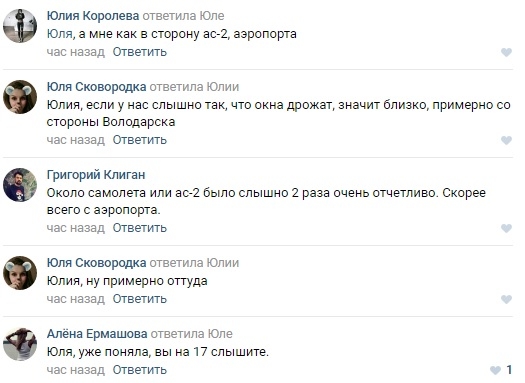Open Алёна Ермашова's avatar
The height and width of the screenshot is (383, 525).
[x=20, y=344]
